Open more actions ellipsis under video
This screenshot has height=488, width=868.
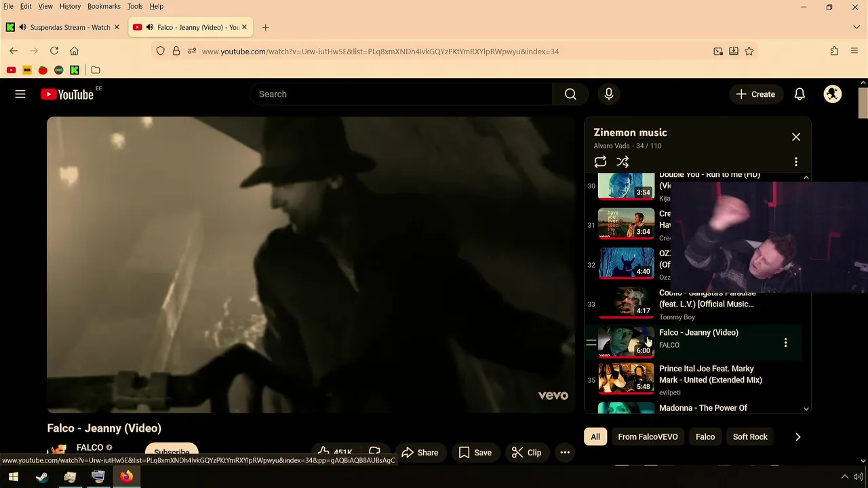click(565, 453)
